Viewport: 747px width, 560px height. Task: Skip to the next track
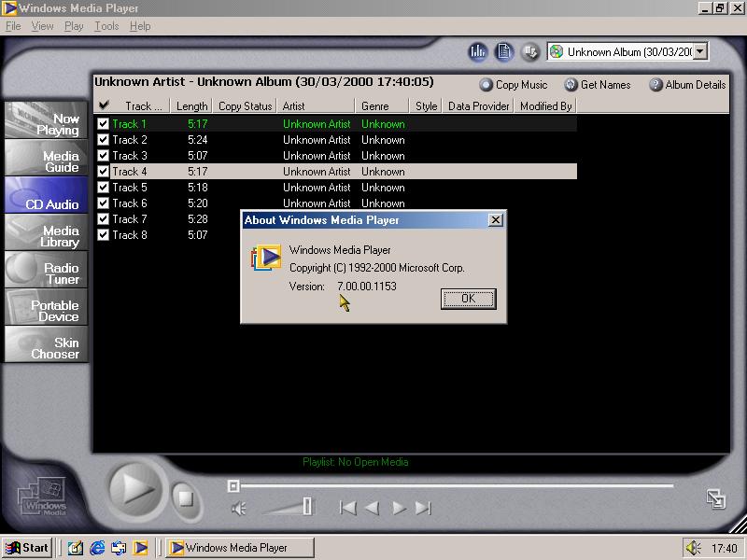pyautogui.click(x=423, y=508)
